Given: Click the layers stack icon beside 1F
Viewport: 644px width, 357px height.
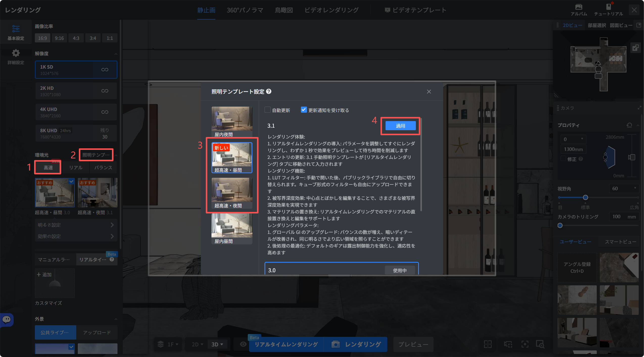Looking at the screenshot, I should 161,344.
